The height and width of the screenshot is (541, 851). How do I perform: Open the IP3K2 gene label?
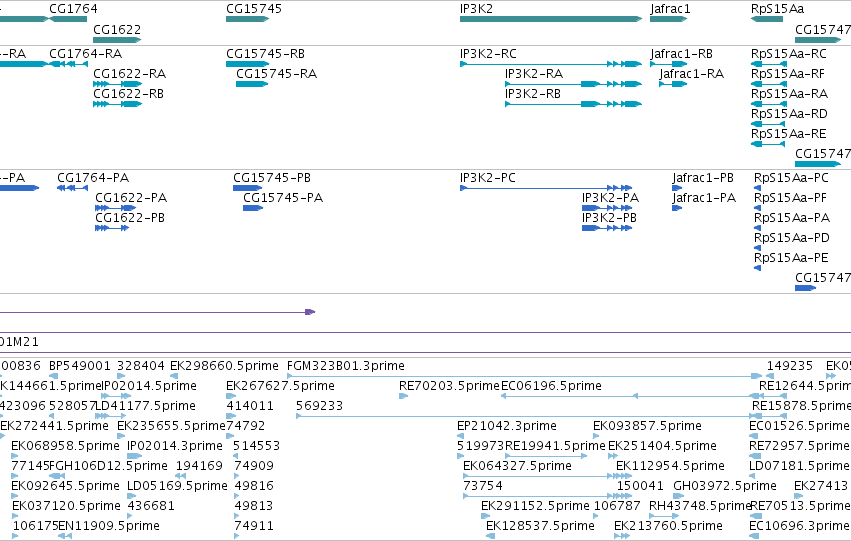(x=477, y=9)
